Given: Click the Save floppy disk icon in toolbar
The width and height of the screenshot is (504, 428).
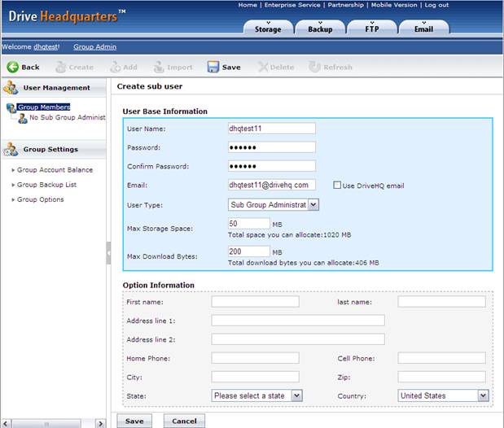Looking at the screenshot, I should pyautogui.click(x=213, y=67).
